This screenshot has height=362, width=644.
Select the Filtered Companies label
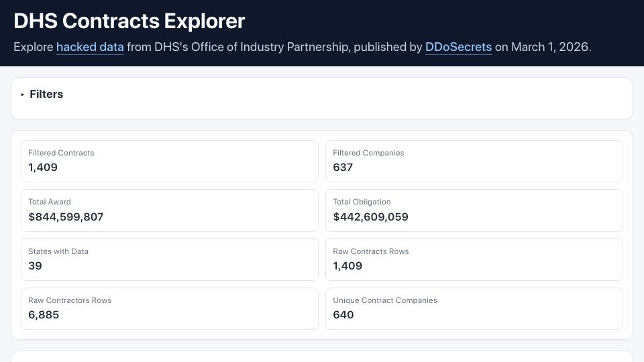[368, 153]
